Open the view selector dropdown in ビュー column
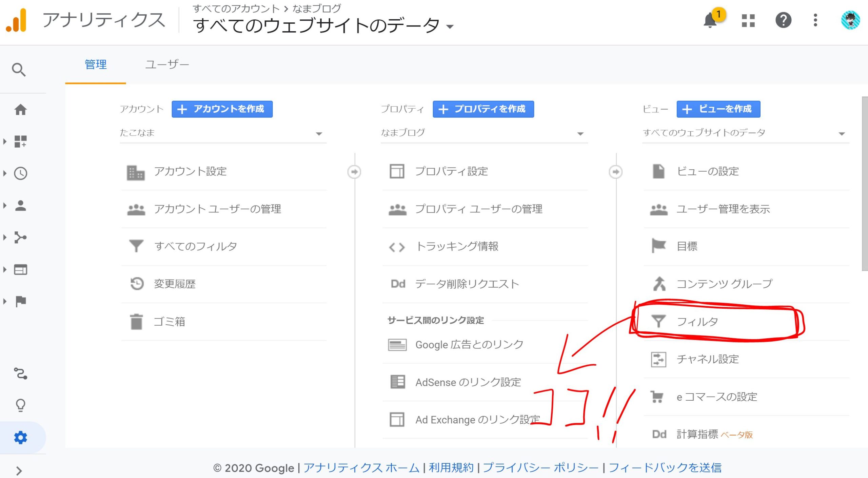Screen dimensions: 868x478 [745, 133]
